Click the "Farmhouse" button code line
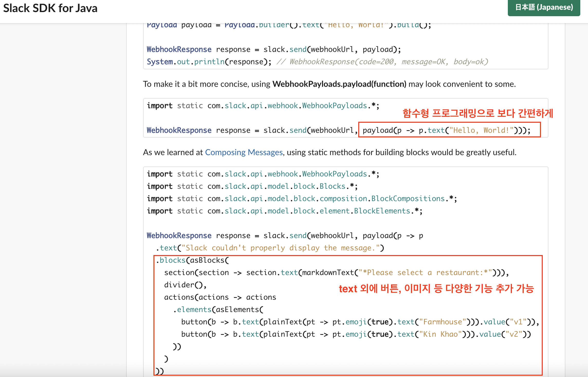The width and height of the screenshot is (588, 377). 360,322
